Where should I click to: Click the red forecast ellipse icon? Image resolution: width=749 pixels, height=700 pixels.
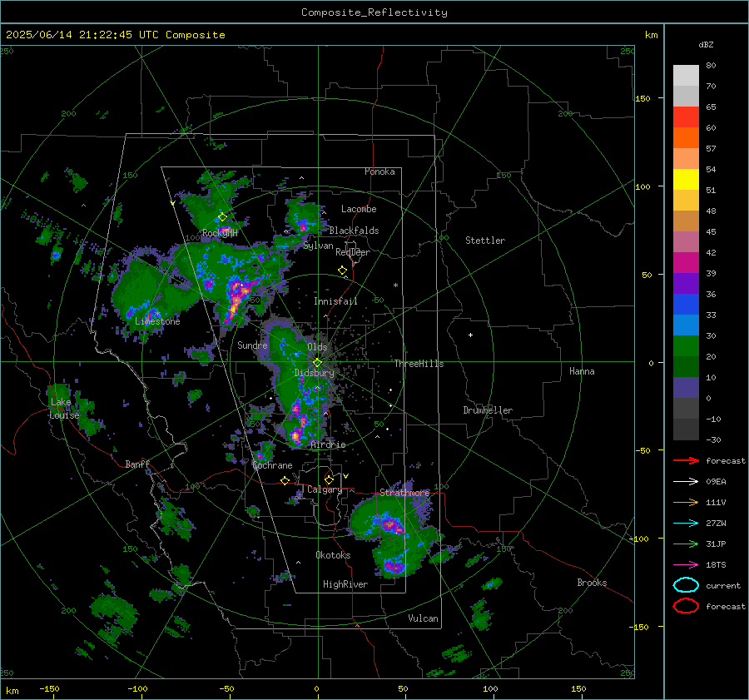coord(686,606)
